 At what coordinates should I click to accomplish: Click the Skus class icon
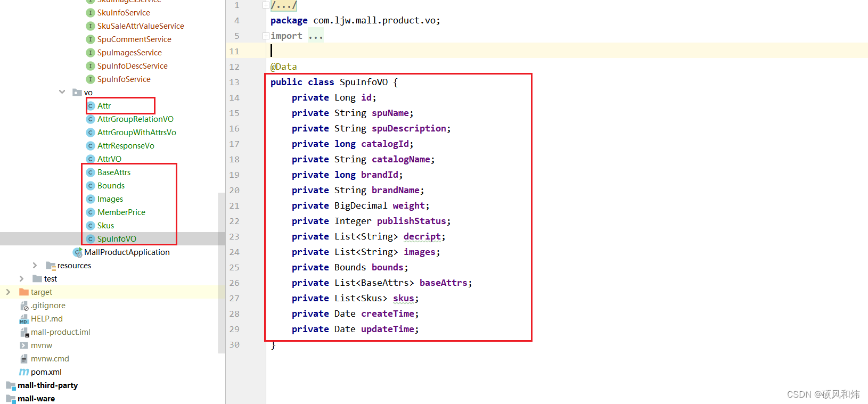pos(91,226)
